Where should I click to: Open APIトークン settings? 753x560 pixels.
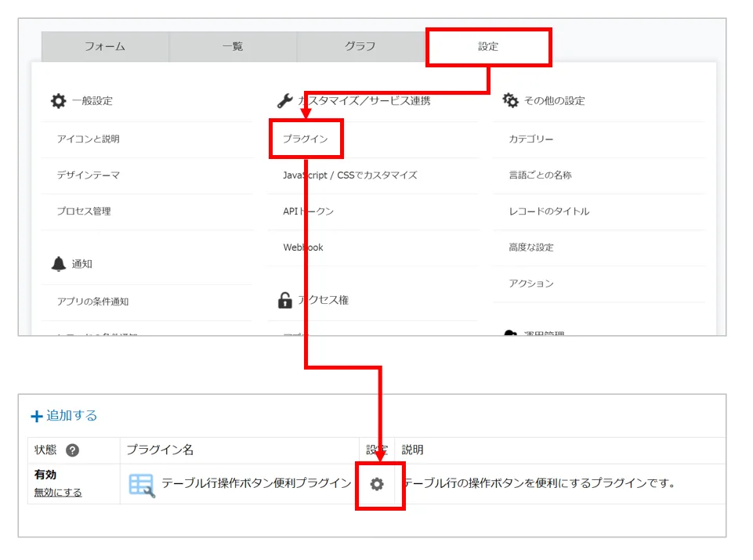[308, 211]
